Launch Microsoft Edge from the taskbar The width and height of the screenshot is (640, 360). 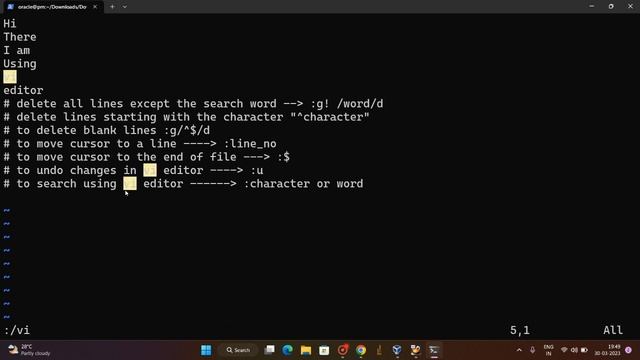pyautogui.click(x=288, y=350)
